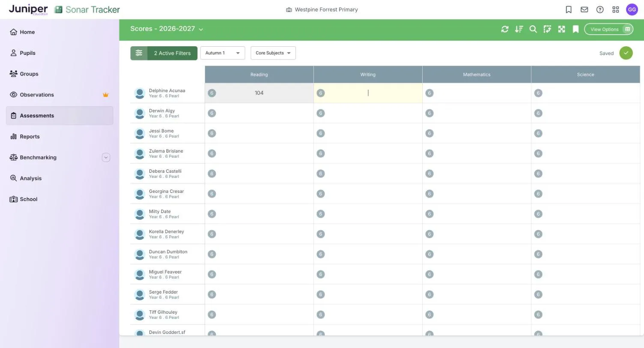The image size is (644, 348).
Task: Click the Observations premium crown icon
Action: [105, 95]
